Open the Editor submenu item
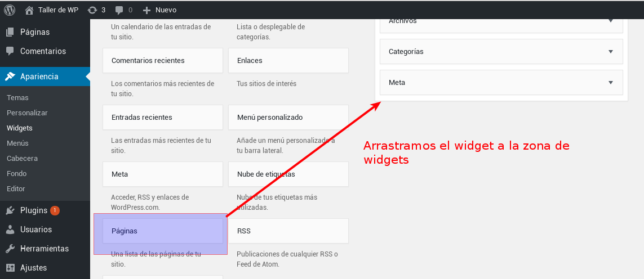Viewport: 644px width, 279px height. pyautogui.click(x=16, y=189)
